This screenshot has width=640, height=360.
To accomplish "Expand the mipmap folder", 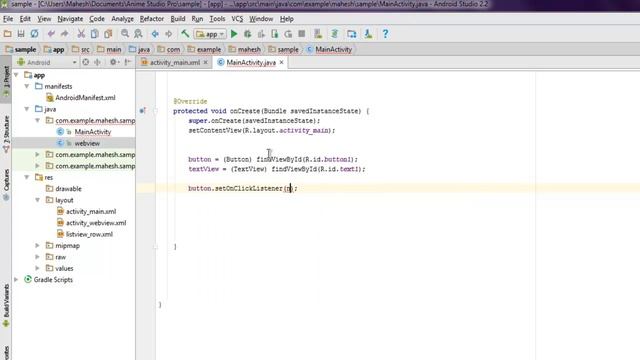I will tap(38, 246).
